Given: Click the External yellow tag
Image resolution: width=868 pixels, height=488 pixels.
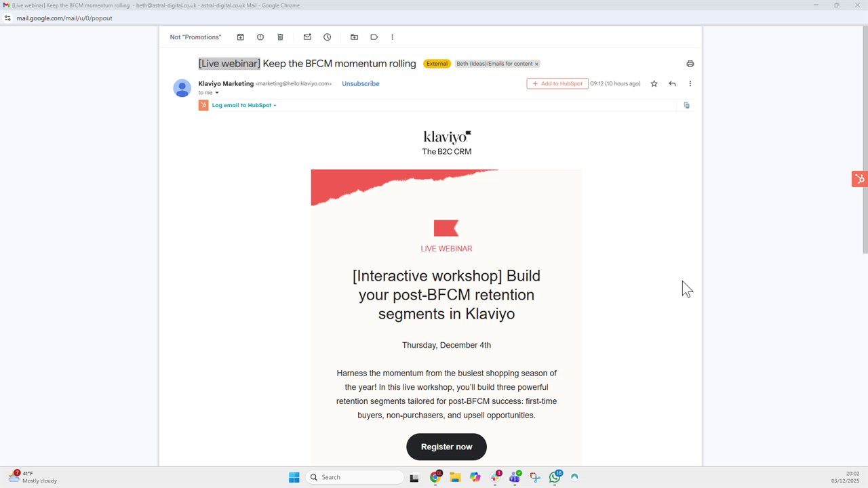Looking at the screenshot, I should point(437,64).
